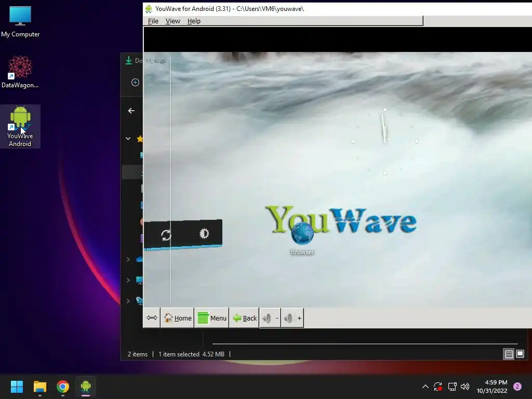Open Google Chrome from the taskbar

click(63, 387)
